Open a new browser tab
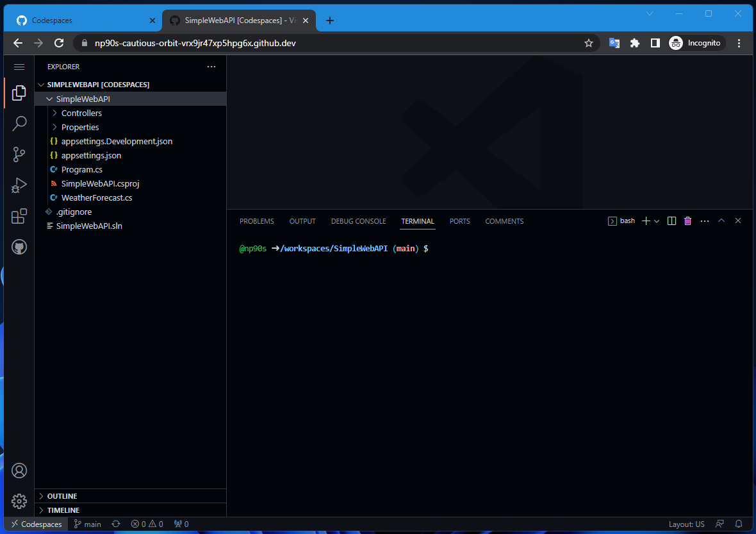This screenshot has height=534, width=756. coord(330,21)
